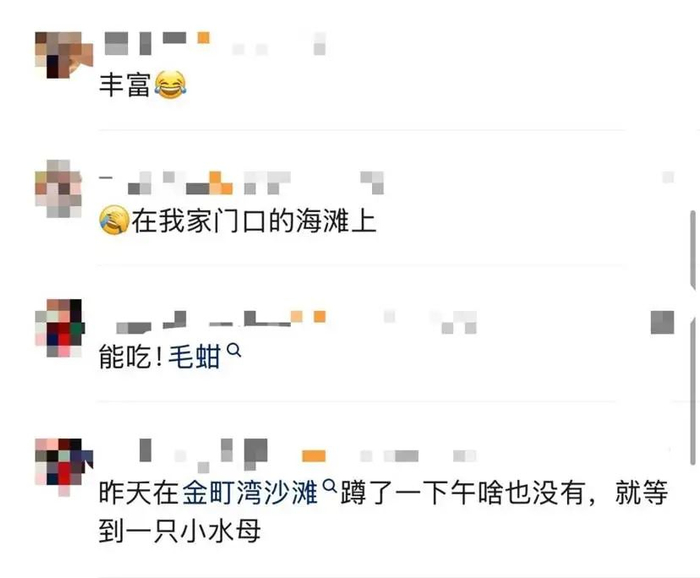The width and height of the screenshot is (700, 578).
Task: Click the vertical scrollbar thumb on the right
Action: (695, 337)
